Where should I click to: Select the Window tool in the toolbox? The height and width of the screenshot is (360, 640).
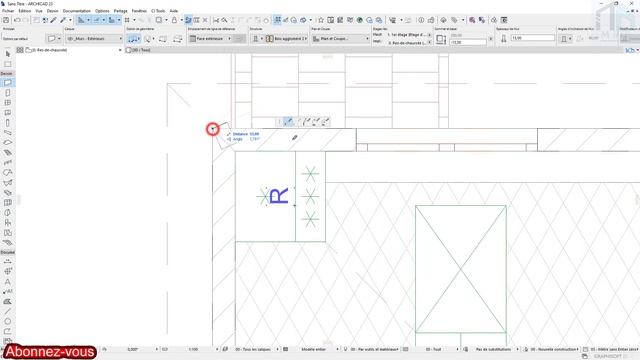[x=8, y=103]
